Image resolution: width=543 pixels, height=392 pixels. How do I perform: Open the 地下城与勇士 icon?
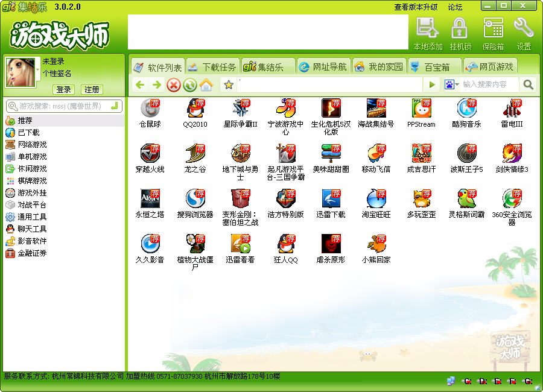(240, 153)
